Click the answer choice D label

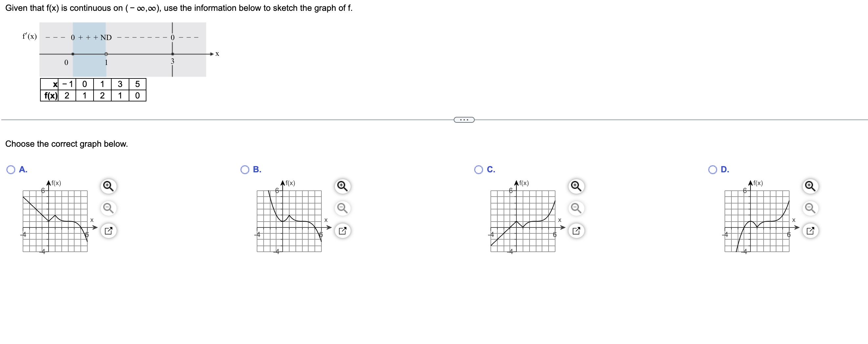725,169
